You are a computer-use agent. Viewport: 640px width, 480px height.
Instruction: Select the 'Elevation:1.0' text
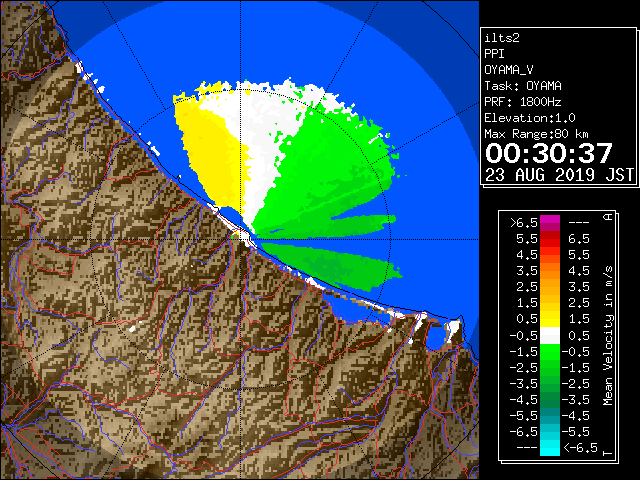coord(530,118)
